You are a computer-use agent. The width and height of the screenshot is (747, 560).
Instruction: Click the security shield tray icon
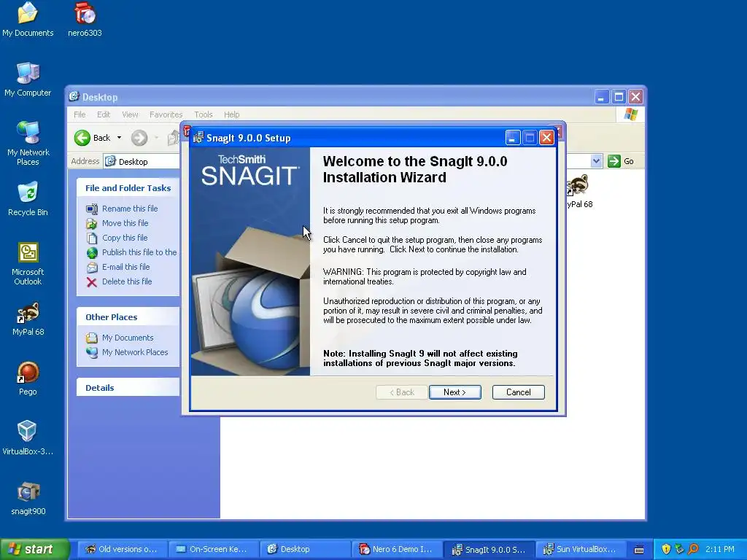tap(666, 550)
